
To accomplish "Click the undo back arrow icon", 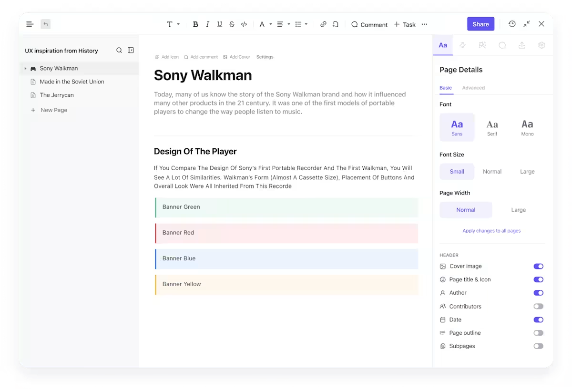I will (x=45, y=24).
